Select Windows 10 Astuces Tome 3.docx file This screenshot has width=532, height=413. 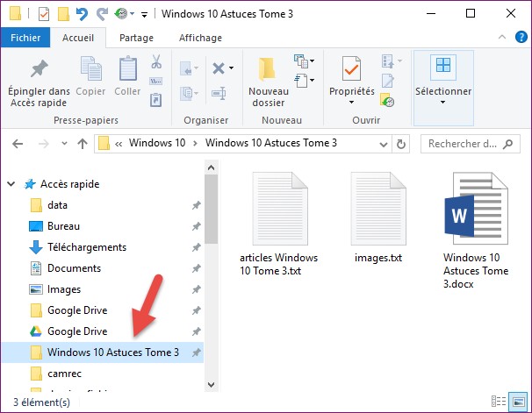coord(476,230)
